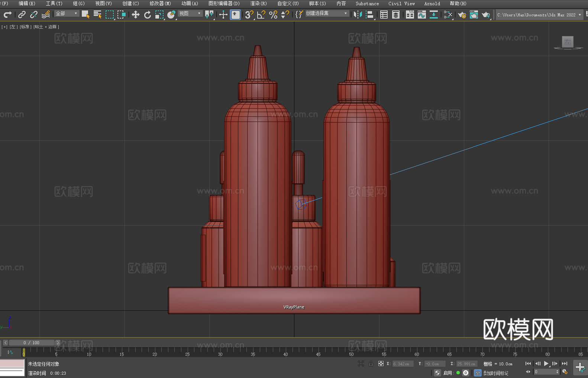The image size is (588, 378).
Task: Activate the Select and Move tool
Action: coord(136,14)
